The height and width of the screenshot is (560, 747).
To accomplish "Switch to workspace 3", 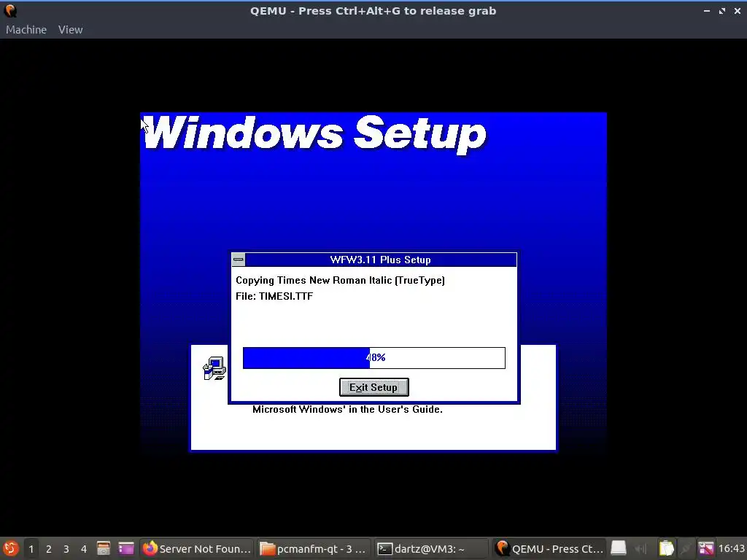I will coord(66,549).
